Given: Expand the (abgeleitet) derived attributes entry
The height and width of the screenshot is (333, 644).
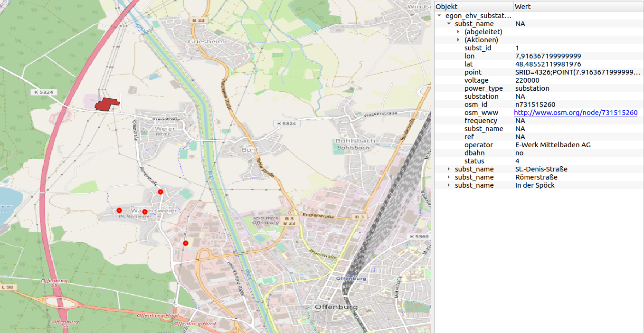Looking at the screenshot, I should point(457,31).
